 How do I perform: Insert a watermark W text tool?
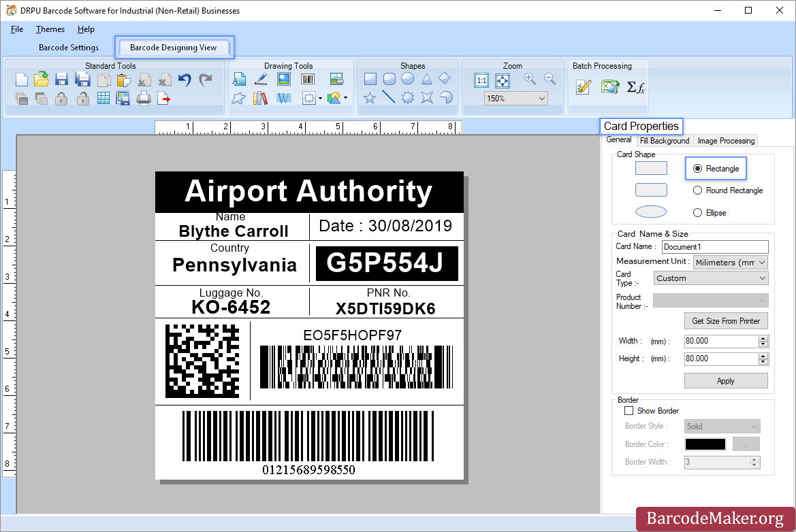coord(284,98)
